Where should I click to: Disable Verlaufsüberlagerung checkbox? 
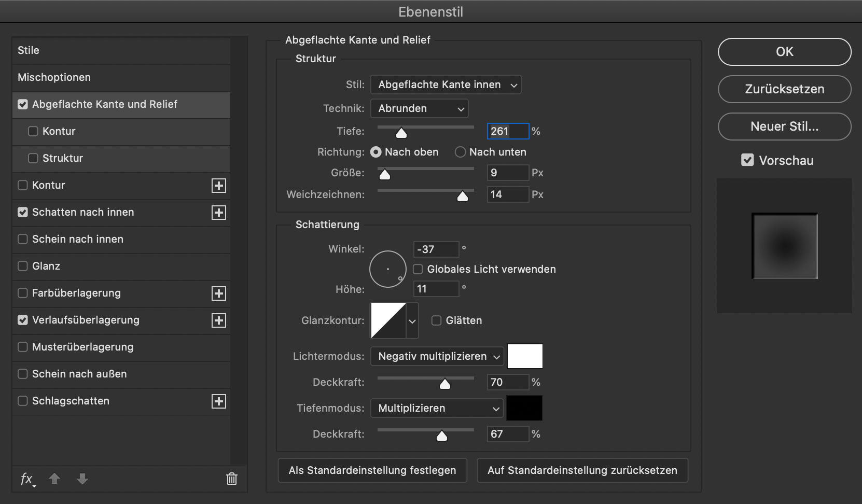(23, 320)
